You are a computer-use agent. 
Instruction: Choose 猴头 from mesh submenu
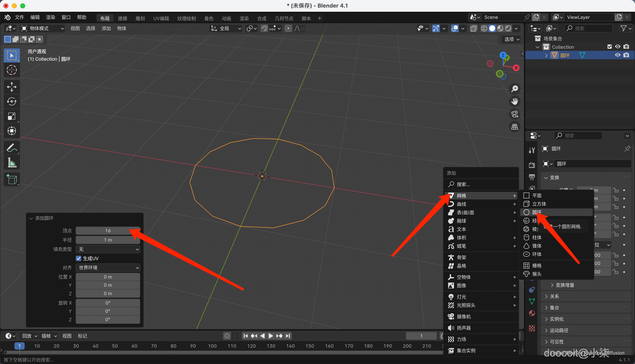537,274
